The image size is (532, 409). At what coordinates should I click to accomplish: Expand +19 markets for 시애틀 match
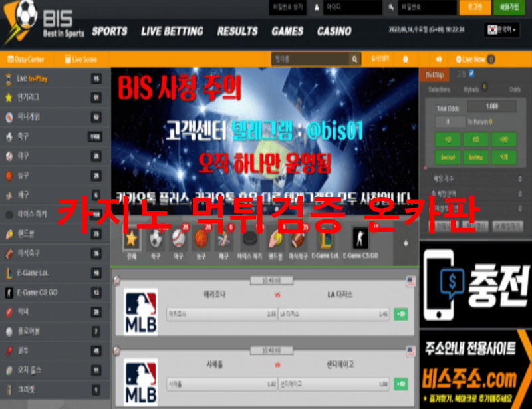(x=401, y=384)
